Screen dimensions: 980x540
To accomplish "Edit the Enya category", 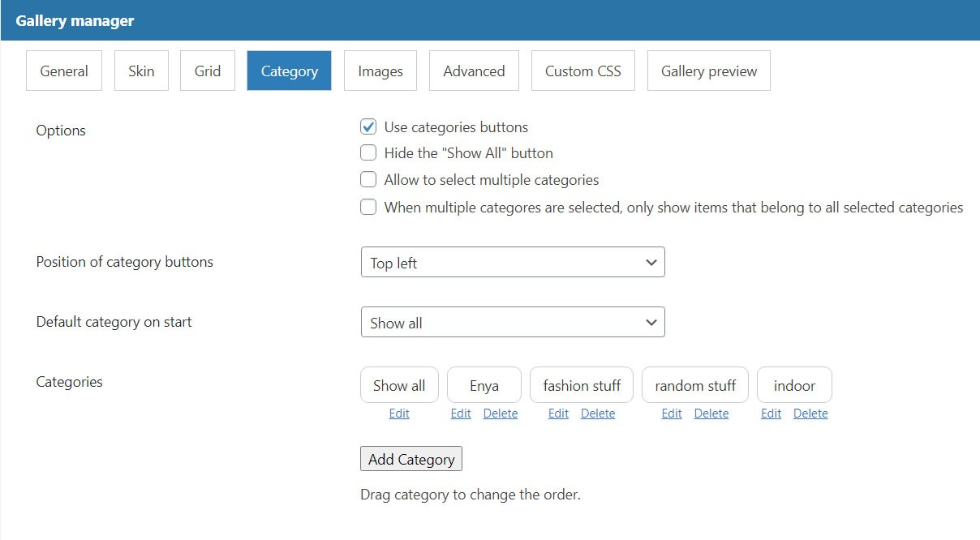I will click(x=461, y=414).
